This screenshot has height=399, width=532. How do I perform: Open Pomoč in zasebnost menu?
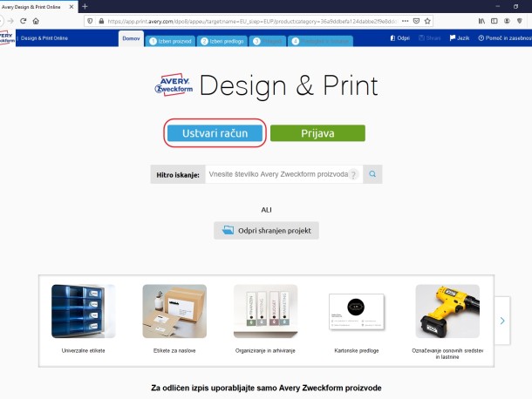[505, 38]
